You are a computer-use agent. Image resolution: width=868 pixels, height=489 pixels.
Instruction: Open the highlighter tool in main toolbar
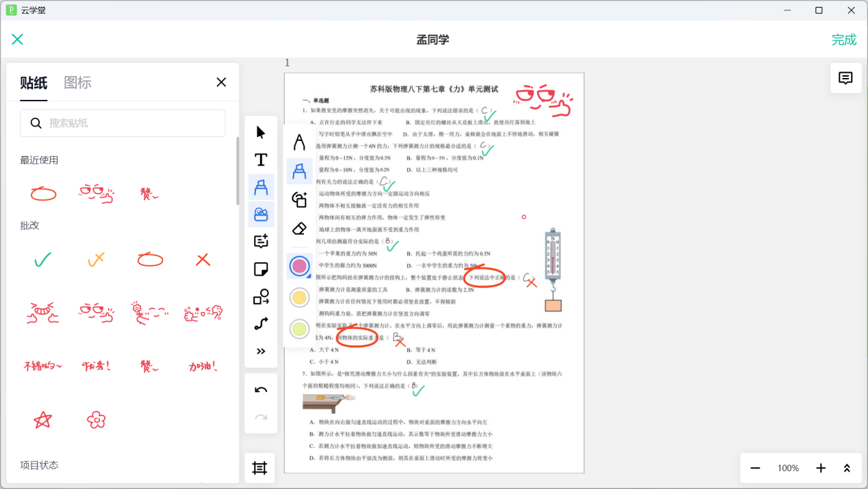point(261,187)
